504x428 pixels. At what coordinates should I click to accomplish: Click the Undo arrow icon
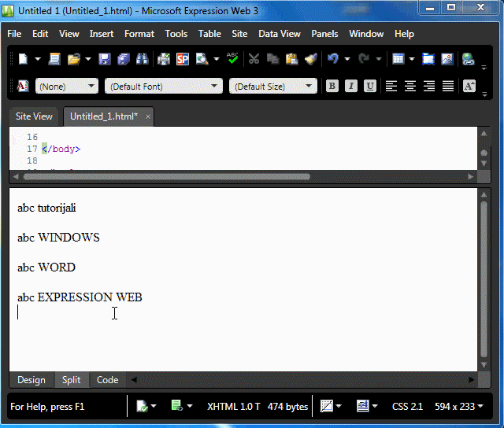(x=333, y=59)
